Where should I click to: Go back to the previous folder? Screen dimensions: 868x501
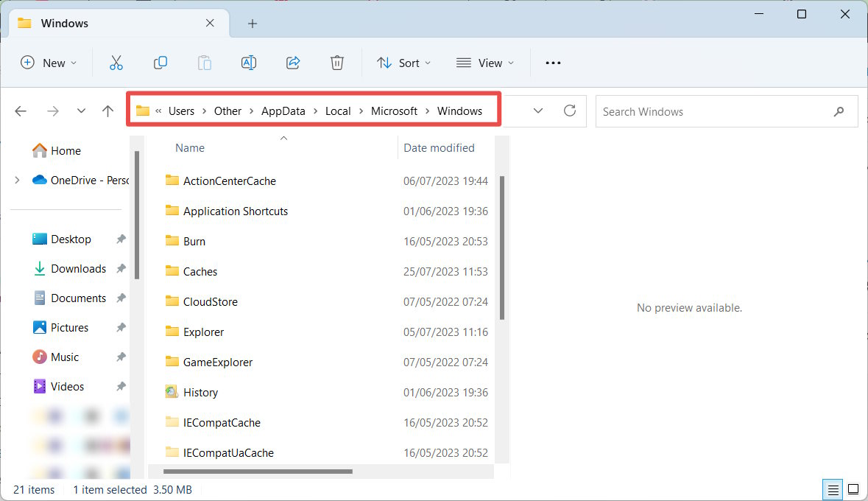[21, 111]
